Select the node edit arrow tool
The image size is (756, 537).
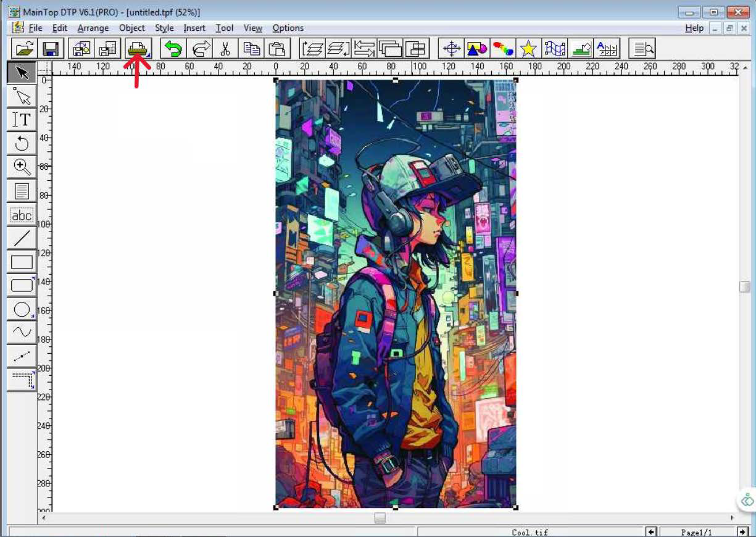pos(22,97)
